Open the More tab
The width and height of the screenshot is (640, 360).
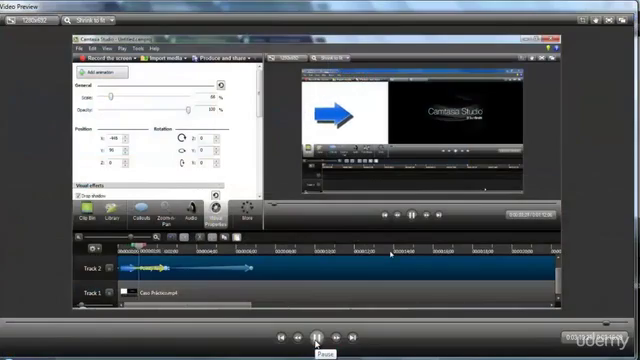pos(247,211)
